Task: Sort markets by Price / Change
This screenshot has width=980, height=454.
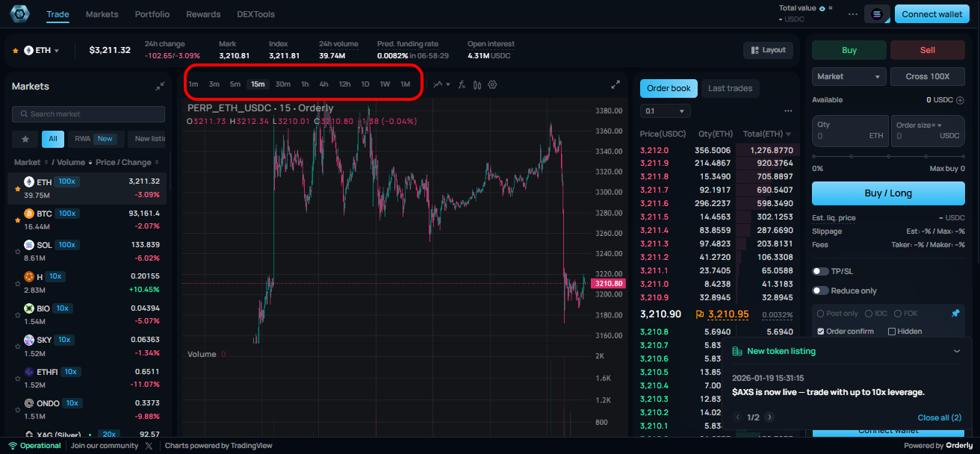Action: [127, 163]
